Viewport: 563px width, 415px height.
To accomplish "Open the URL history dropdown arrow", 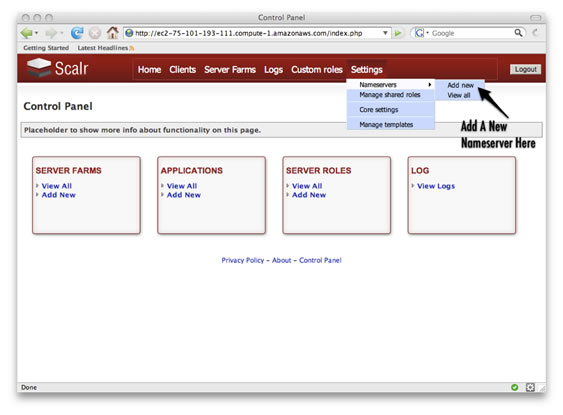I will (x=385, y=33).
